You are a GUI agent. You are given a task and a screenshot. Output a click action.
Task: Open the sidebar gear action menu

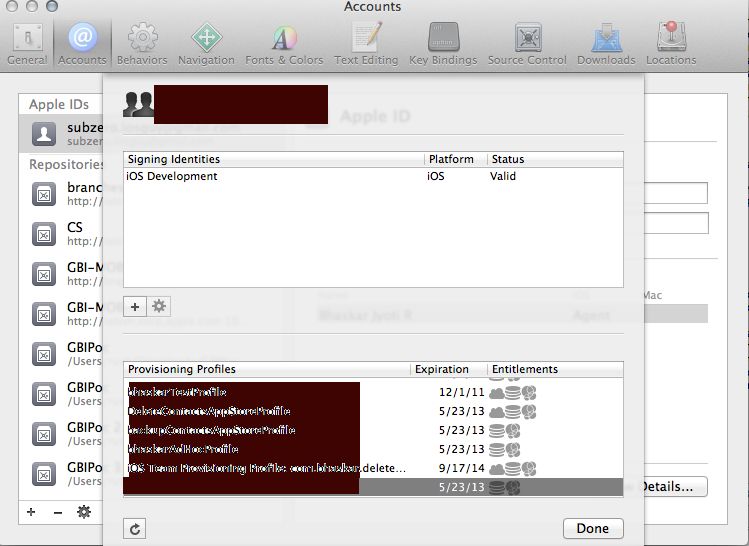(x=84, y=512)
